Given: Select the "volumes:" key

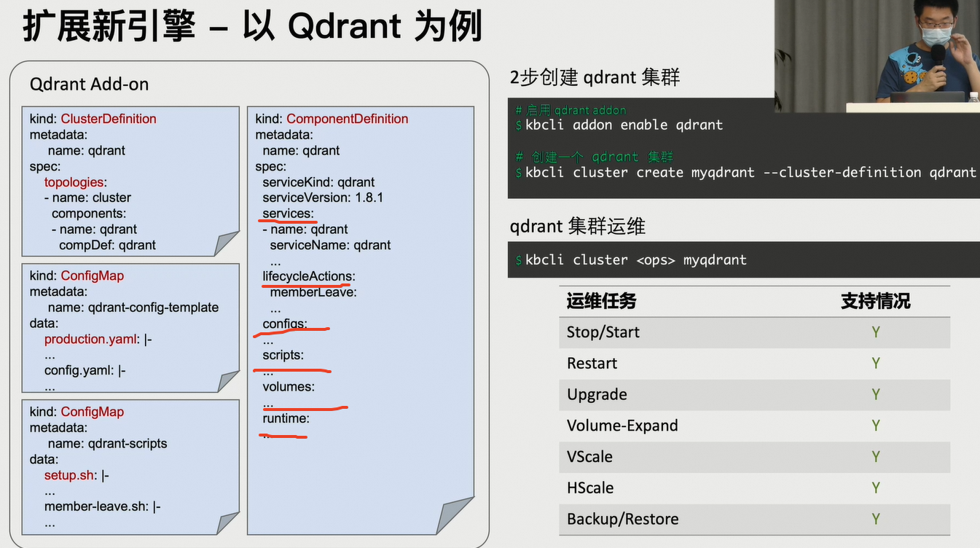Looking at the screenshot, I should tap(289, 386).
